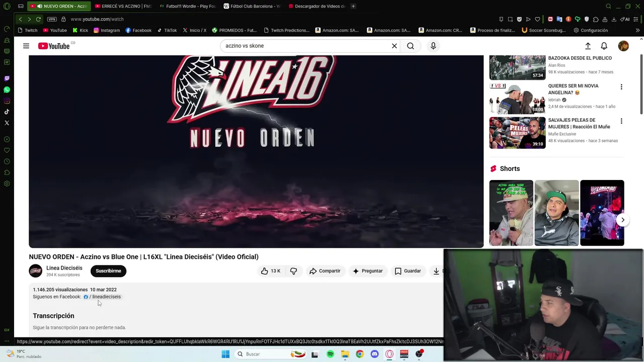
Task: Open the sidebar settings gear icon
Action: click(7, 184)
